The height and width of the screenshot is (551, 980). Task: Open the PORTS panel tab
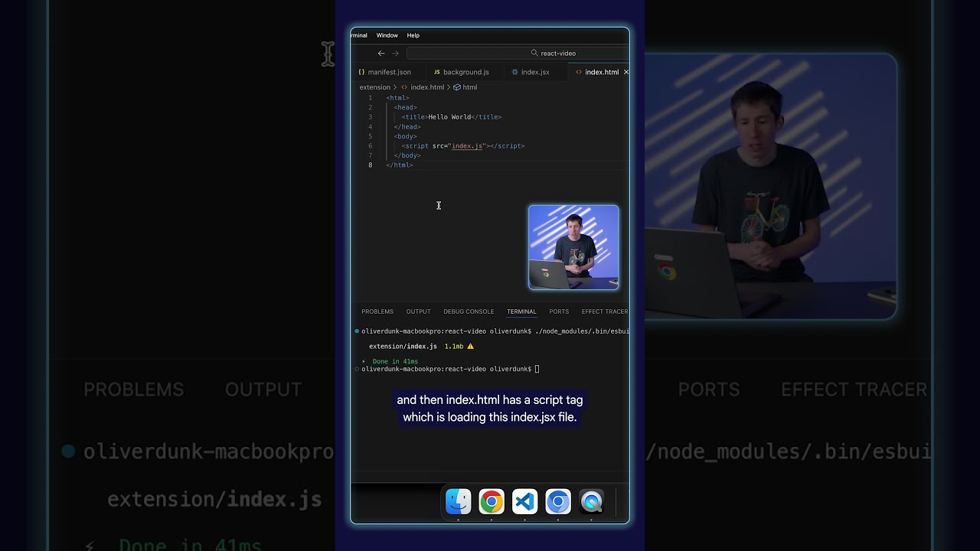click(559, 311)
